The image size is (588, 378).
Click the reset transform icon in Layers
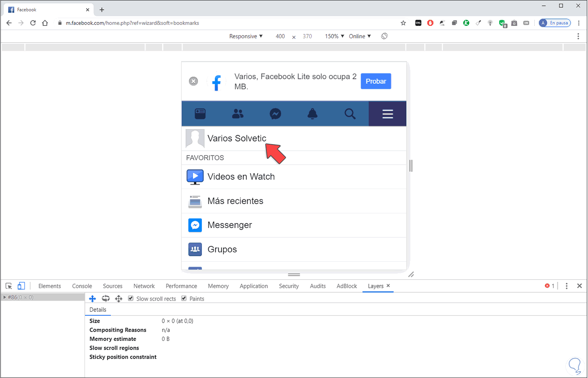point(119,299)
